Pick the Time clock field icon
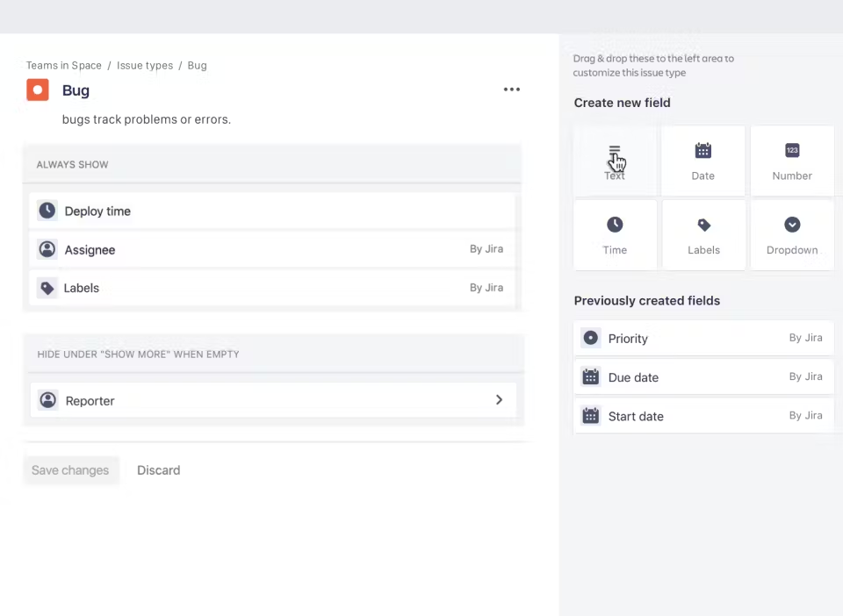 (x=615, y=226)
